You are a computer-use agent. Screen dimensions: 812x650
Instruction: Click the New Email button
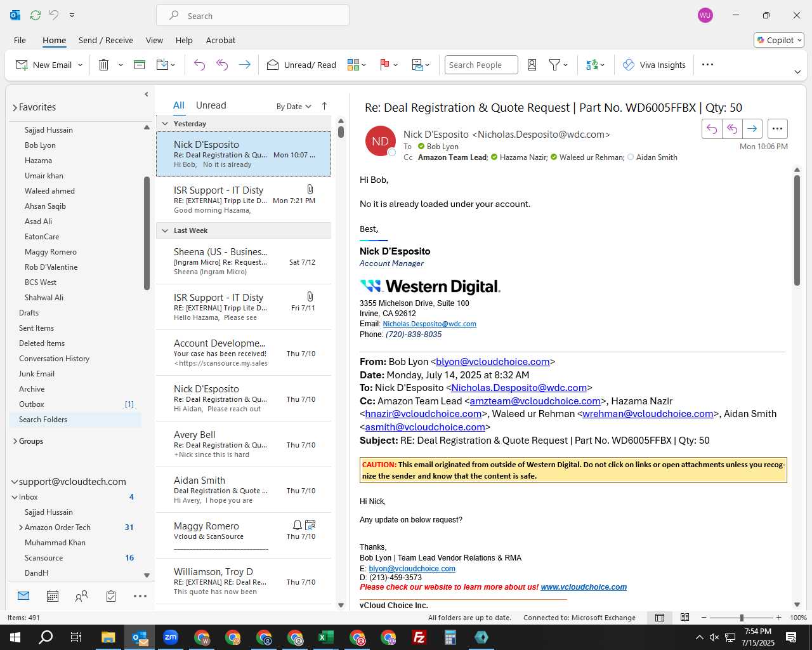pyautogui.click(x=43, y=65)
